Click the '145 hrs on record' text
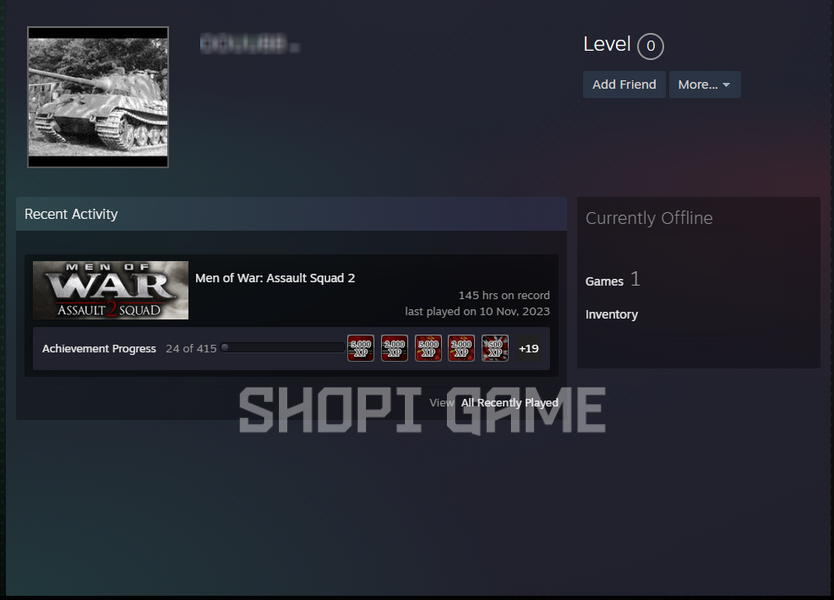Viewport: 834px width, 600px height. coord(504,295)
